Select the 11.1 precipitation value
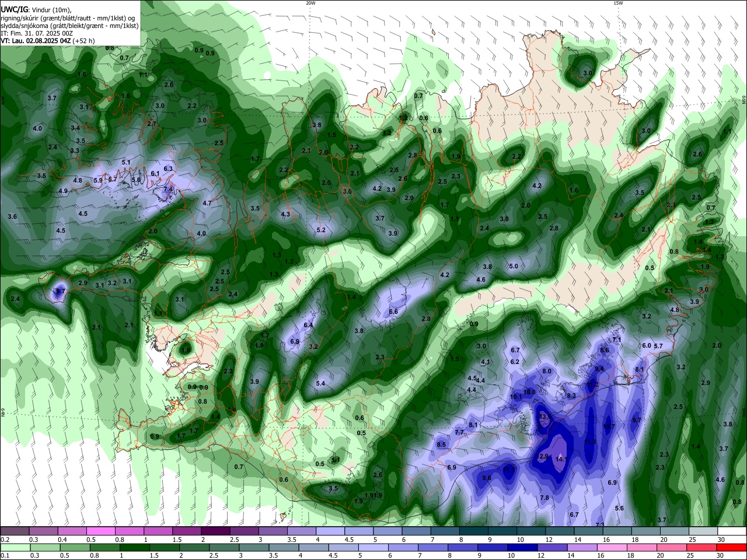 509,470
